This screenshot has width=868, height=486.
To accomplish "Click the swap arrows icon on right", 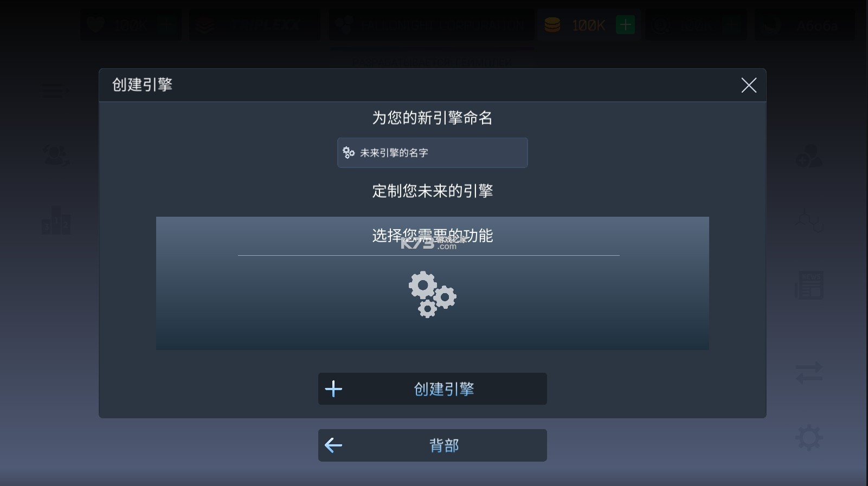I will coord(809,373).
